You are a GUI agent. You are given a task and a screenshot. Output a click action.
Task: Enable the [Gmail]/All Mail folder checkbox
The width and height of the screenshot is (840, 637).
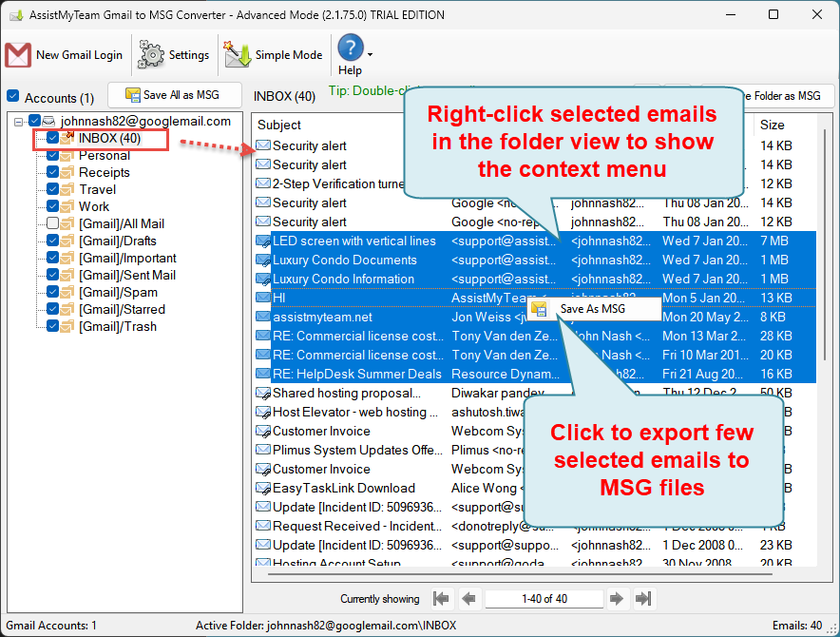[x=52, y=223]
